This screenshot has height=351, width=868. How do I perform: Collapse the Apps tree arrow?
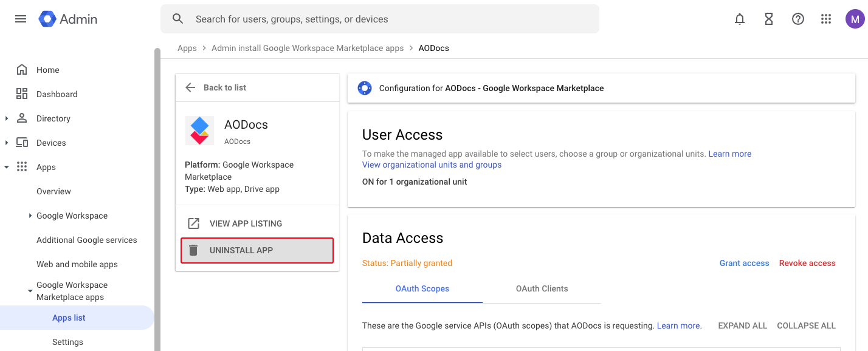coord(7,167)
